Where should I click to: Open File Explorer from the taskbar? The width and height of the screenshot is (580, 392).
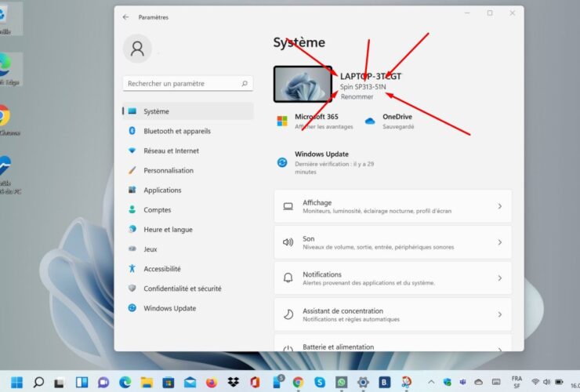pos(147,383)
